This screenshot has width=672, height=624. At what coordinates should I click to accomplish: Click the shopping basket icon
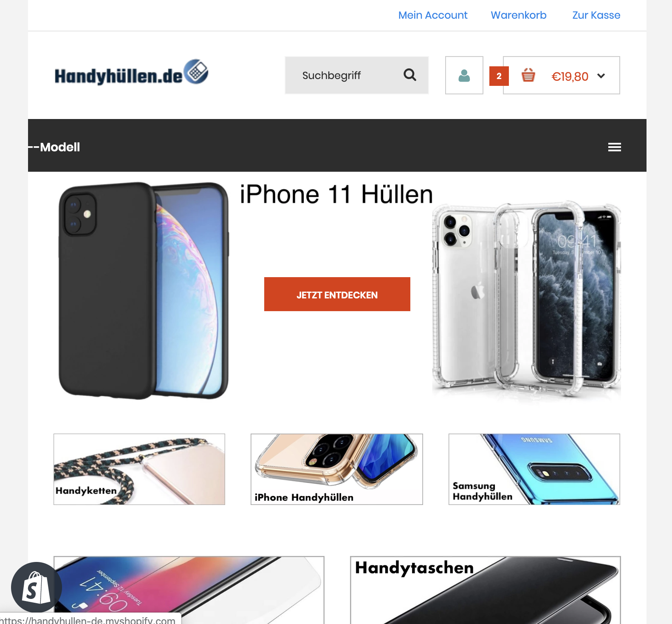[x=528, y=75]
